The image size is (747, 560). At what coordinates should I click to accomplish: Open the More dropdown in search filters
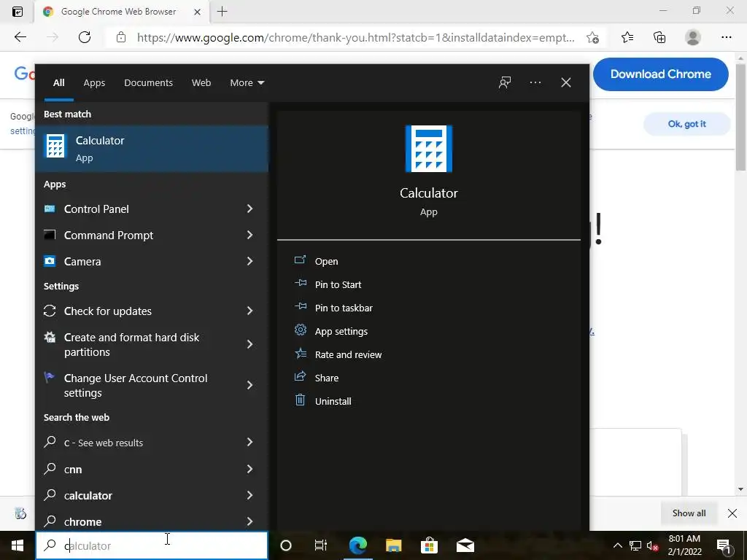[x=247, y=83]
